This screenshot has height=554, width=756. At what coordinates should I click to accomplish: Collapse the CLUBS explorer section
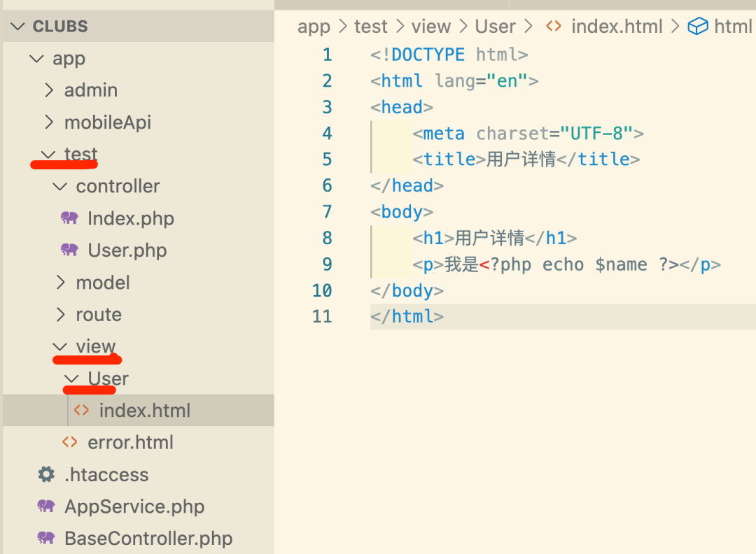(17, 26)
